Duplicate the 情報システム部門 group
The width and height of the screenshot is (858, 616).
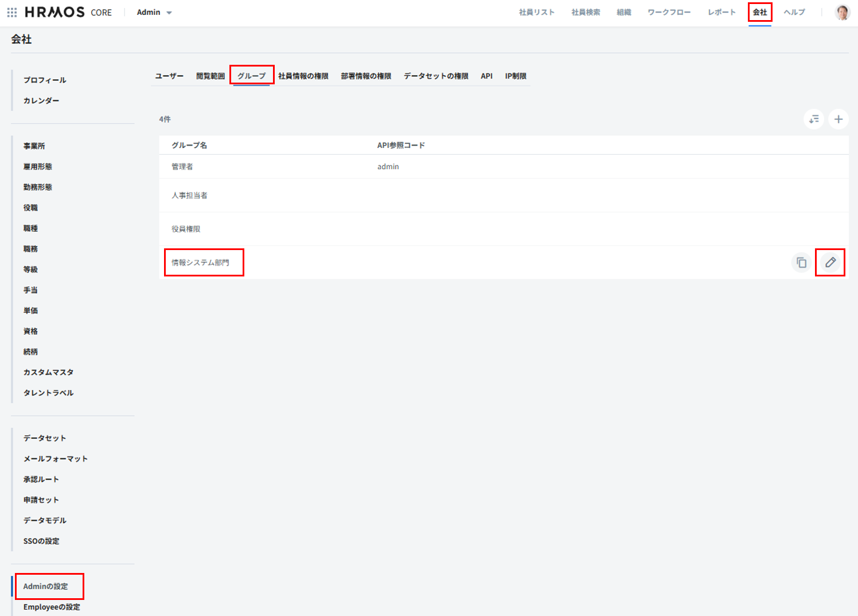(801, 263)
